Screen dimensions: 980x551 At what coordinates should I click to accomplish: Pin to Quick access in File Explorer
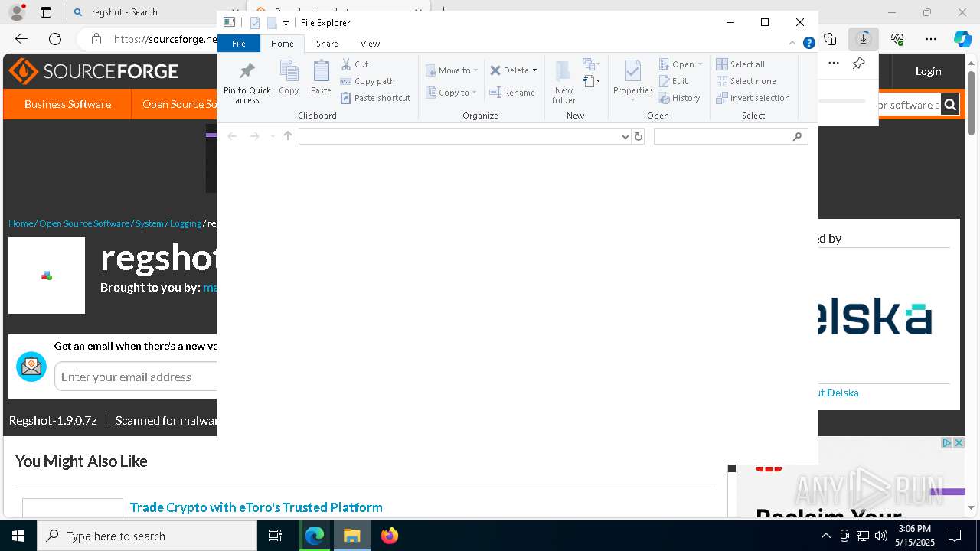point(247,83)
